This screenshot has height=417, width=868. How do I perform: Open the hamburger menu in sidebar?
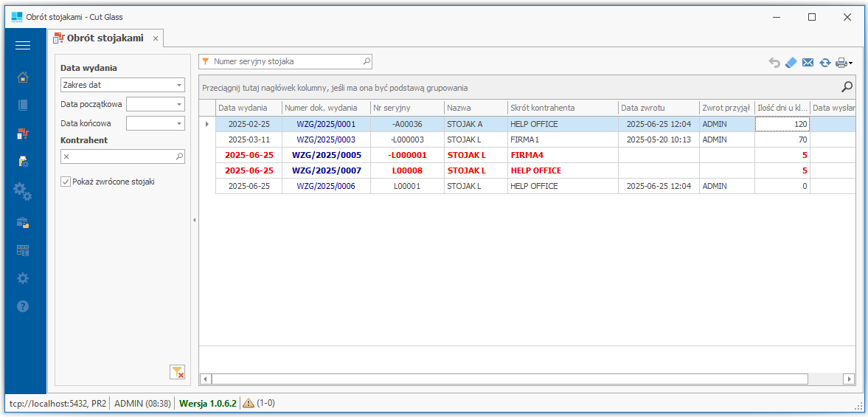tap(23, 46)
